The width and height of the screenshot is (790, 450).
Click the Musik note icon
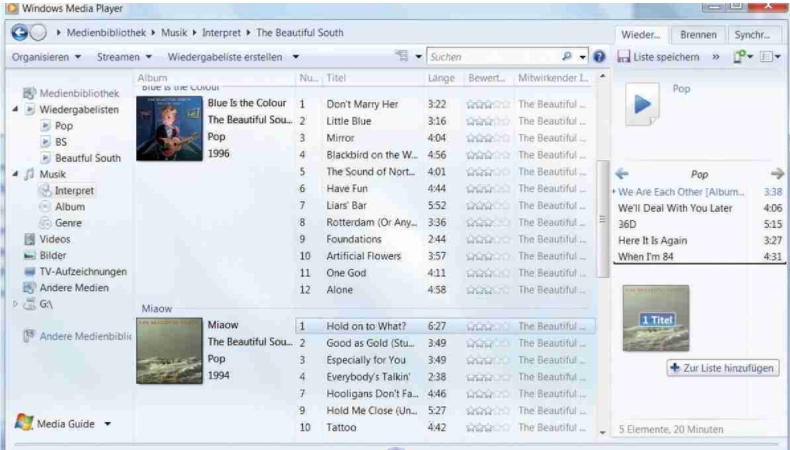pos(29,174)
